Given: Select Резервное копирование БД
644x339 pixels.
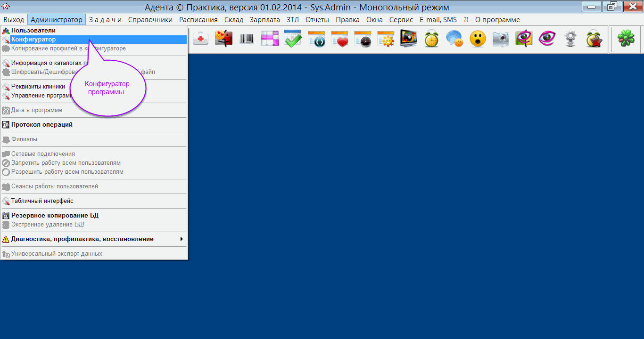Looking at the screenshot, I should (55, 216).
